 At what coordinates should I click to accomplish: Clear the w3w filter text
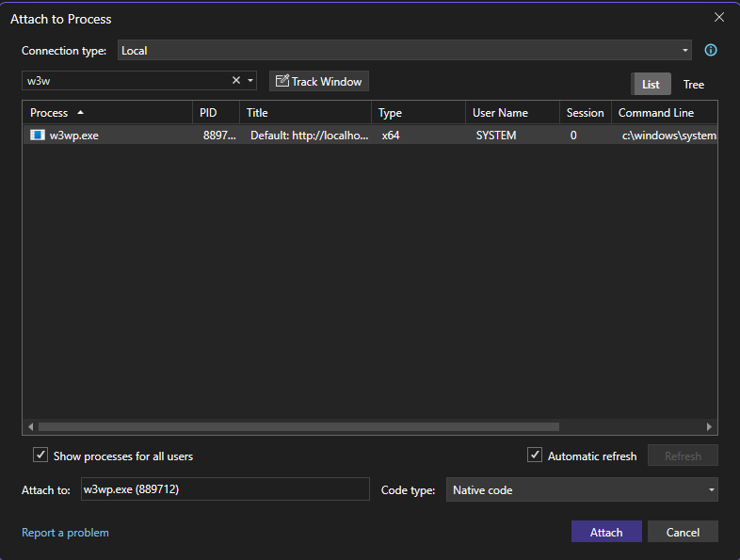pos(236,81)
